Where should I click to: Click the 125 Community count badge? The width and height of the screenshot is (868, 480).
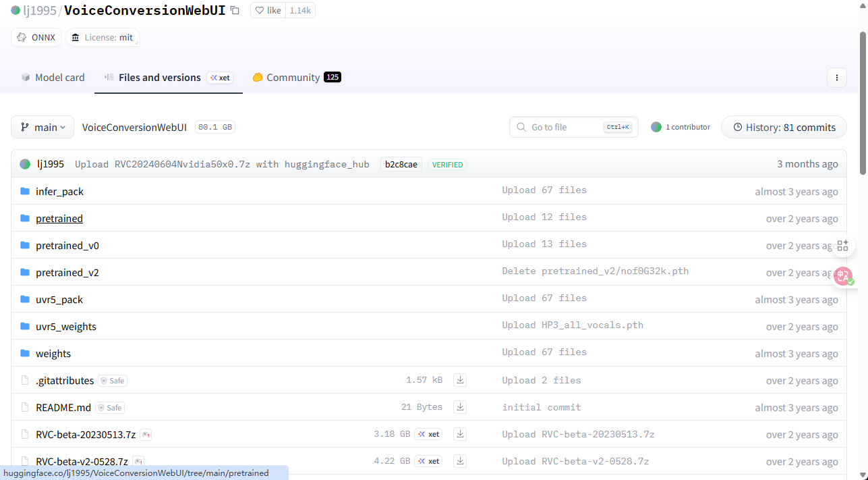pos(332,78)
